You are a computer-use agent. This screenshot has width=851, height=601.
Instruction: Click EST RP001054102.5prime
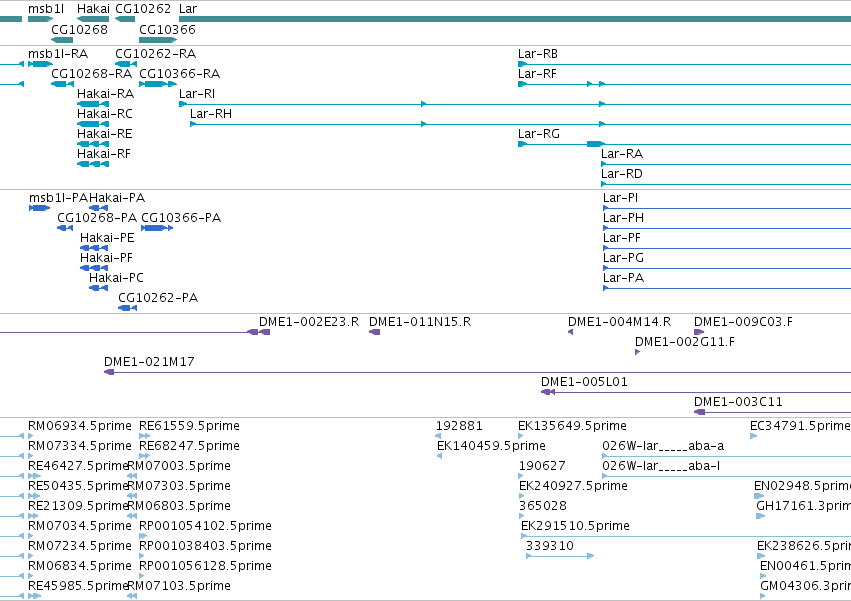click(206, 527)
